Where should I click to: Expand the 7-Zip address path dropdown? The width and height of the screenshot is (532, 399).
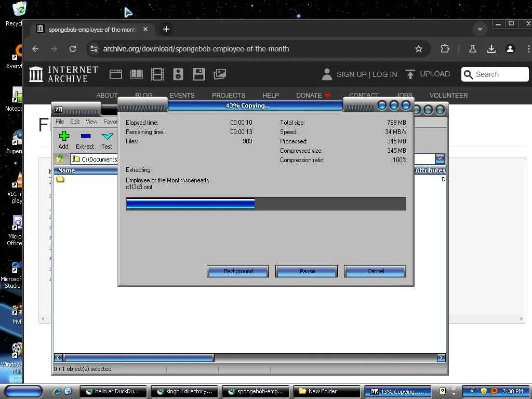440,159
